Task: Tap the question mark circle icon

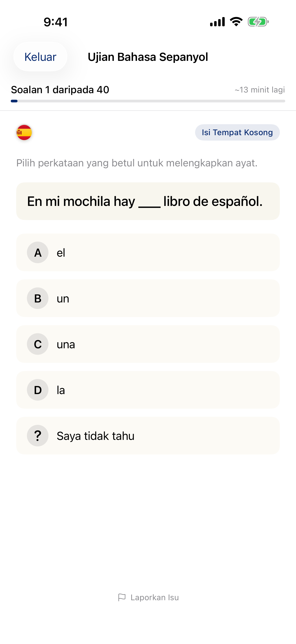Action: coord(38,436)
